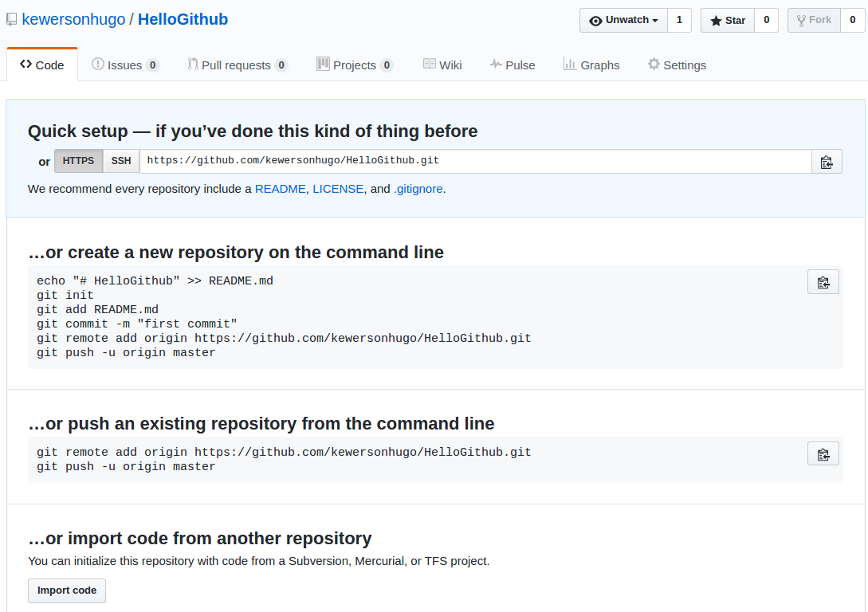Screen dimensions: 868x612
Task: Copy the HTTPS repository URL to clipboard
Action: tap(827, 161)
